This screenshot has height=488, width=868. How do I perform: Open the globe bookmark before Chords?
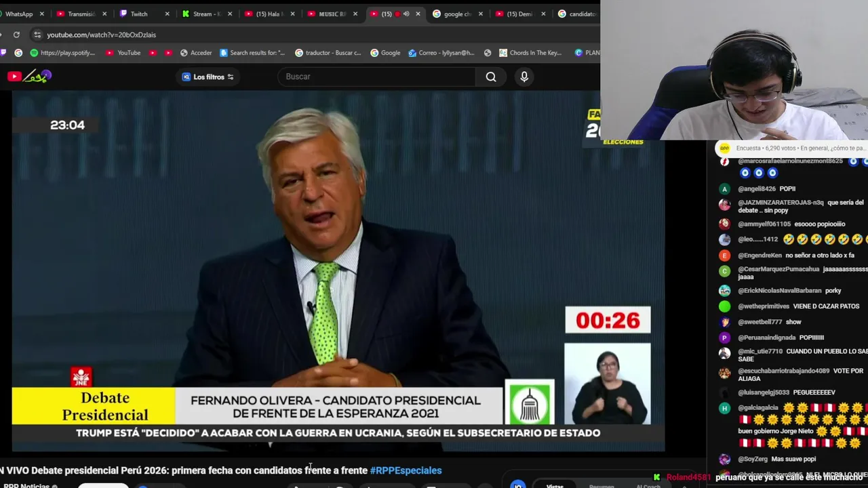[488, 53]
